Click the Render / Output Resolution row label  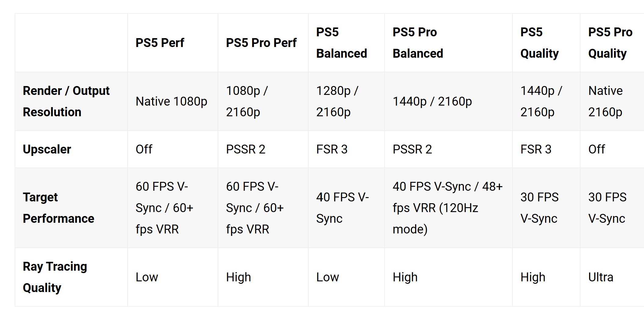(x=66, y=101)
